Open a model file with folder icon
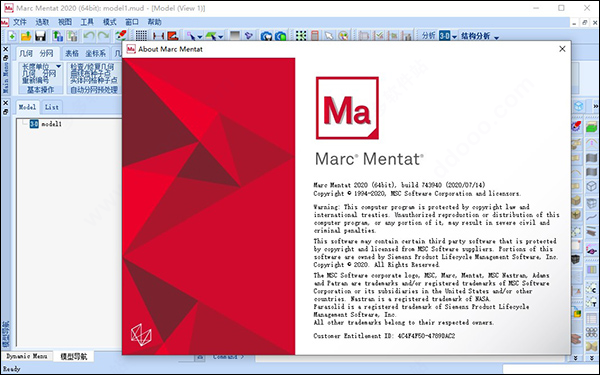This screenshot has width=600, height=375. (x=26, y=36)
